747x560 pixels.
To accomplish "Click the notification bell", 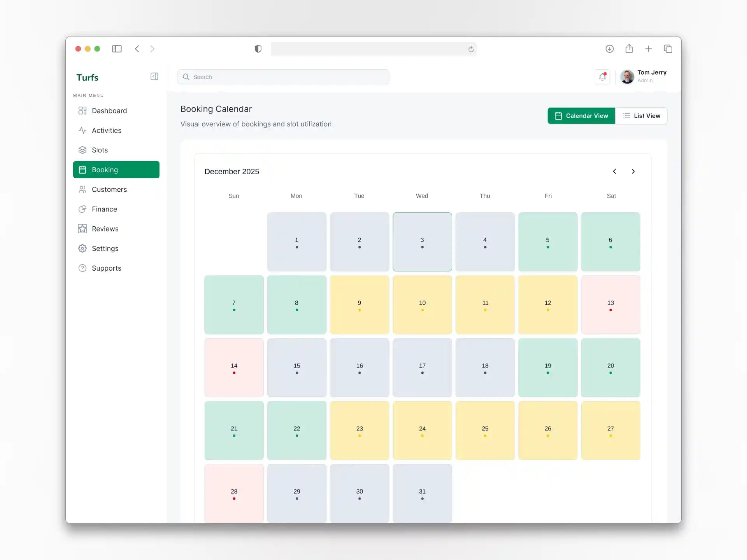I will pos(602,77).
